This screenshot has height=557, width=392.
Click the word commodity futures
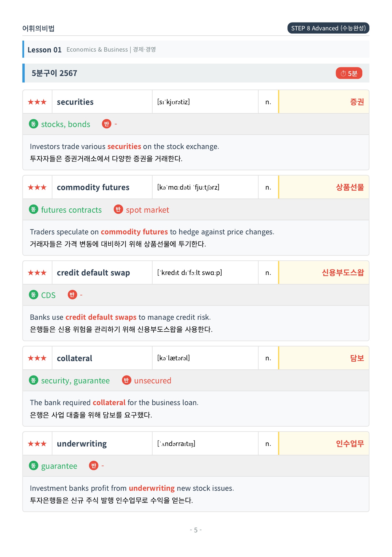click(x=93, y=187)
